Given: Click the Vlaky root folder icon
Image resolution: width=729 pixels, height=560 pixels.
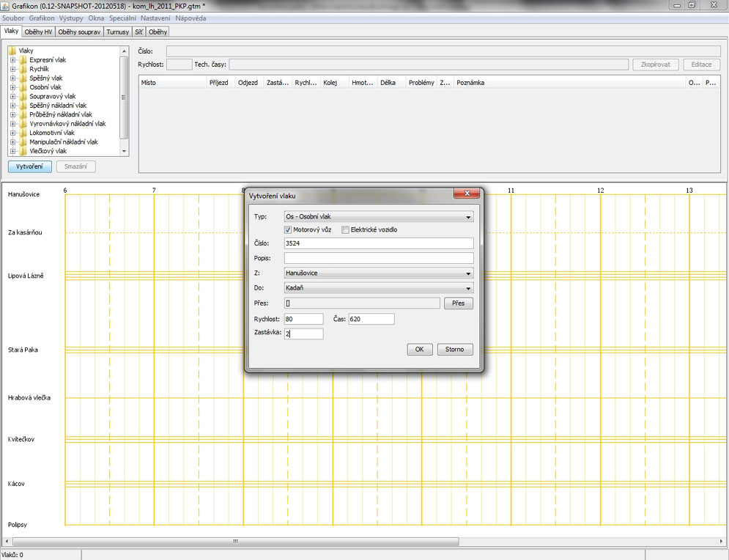Looking at the screenshot, I should 12,51.
